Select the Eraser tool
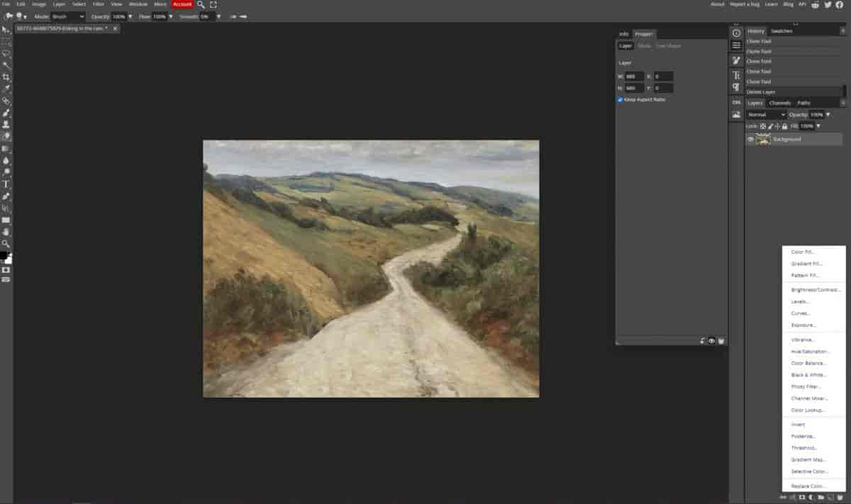This screenshot has width=851, height=504. pyautogui.click(x=6, y=137)
